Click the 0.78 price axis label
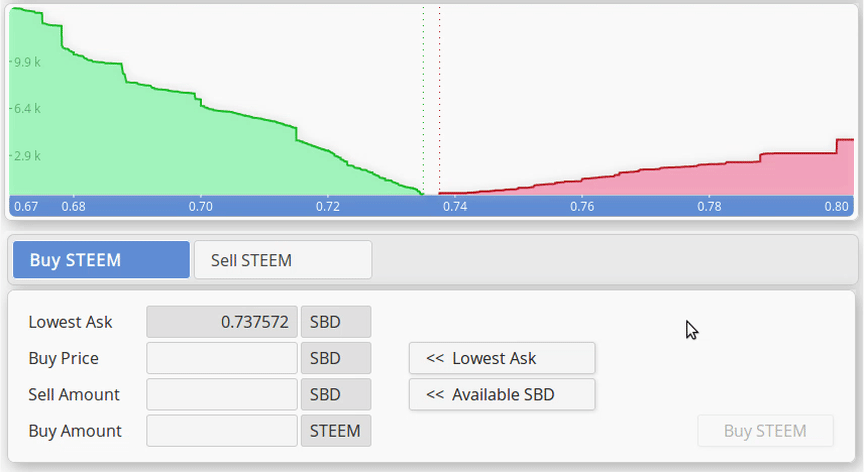864x472 pixels. pyautogui.click(x=709, y=207)
